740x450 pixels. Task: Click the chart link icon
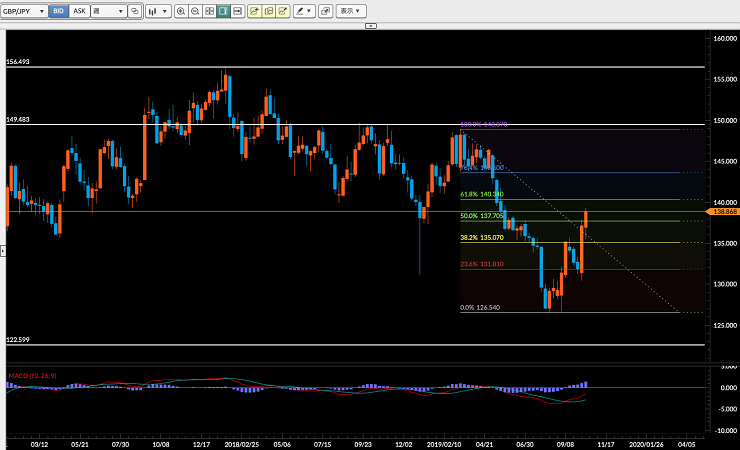tap(135, 11)
